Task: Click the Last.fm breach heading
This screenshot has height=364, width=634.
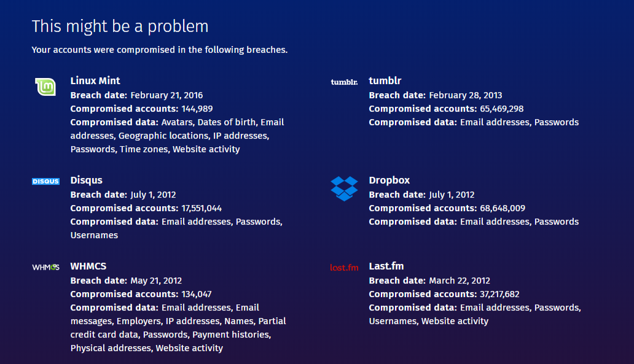Action: (386, 266)
